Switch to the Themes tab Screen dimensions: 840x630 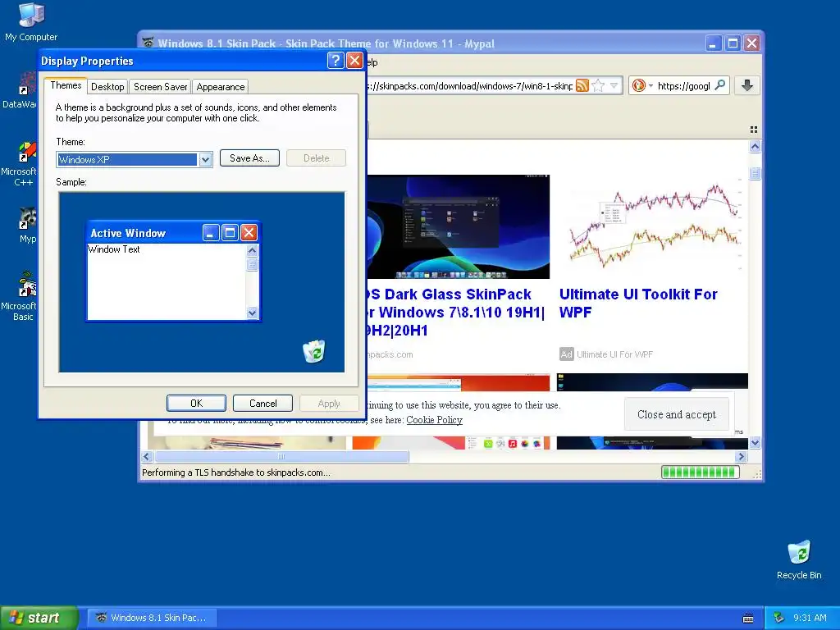coord(66,85)
